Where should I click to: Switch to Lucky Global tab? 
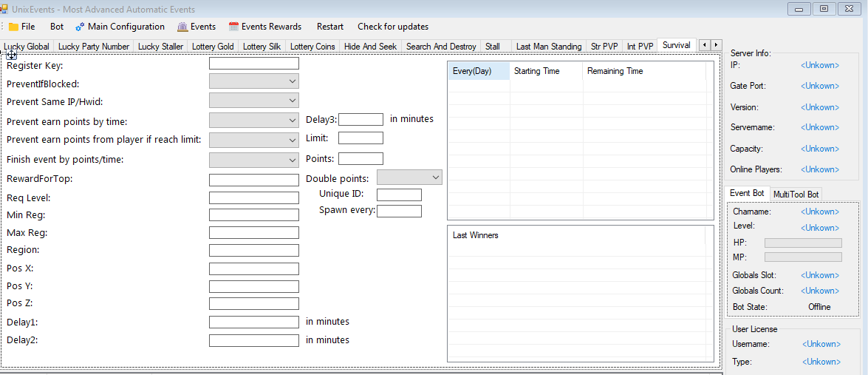coord(27,47)
